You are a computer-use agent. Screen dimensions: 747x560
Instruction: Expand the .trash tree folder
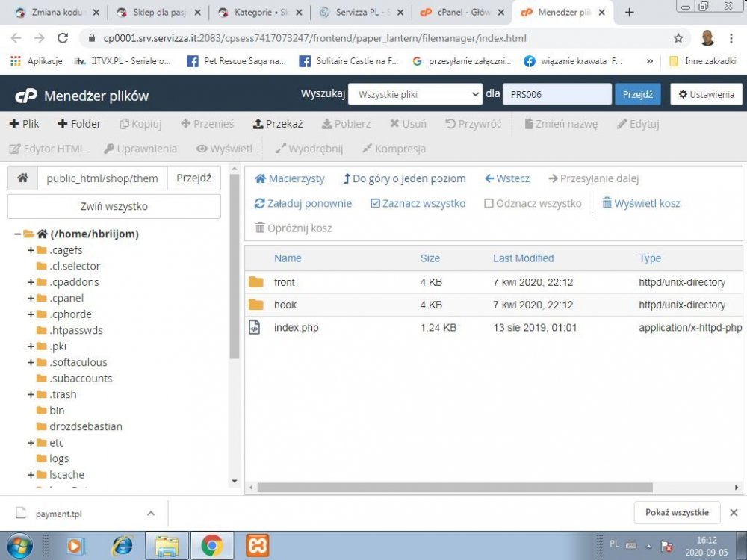[31, 394]
